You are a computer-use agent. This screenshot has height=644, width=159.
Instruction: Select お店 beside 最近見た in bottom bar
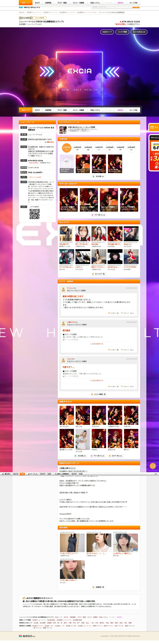coord(22,474)
